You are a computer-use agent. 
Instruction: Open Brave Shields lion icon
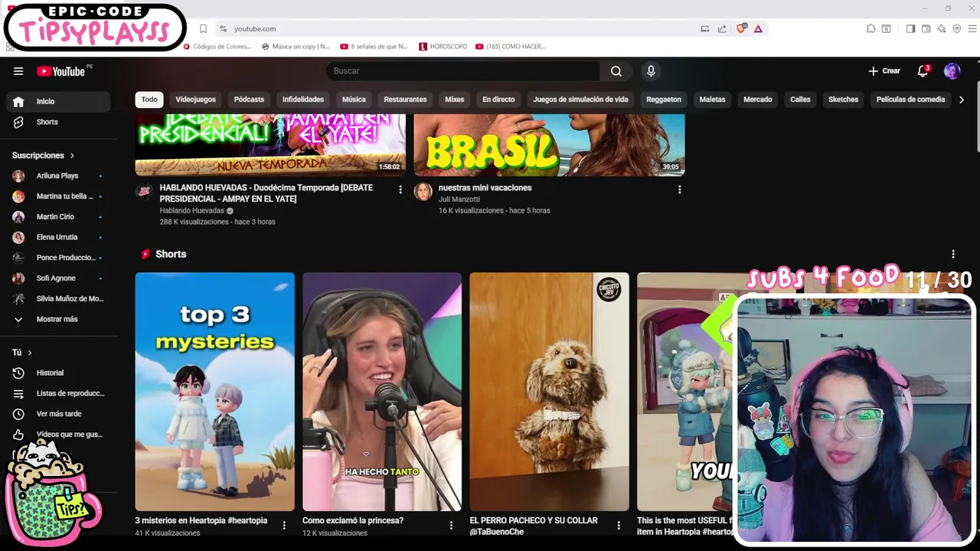[x=741, y=29]
